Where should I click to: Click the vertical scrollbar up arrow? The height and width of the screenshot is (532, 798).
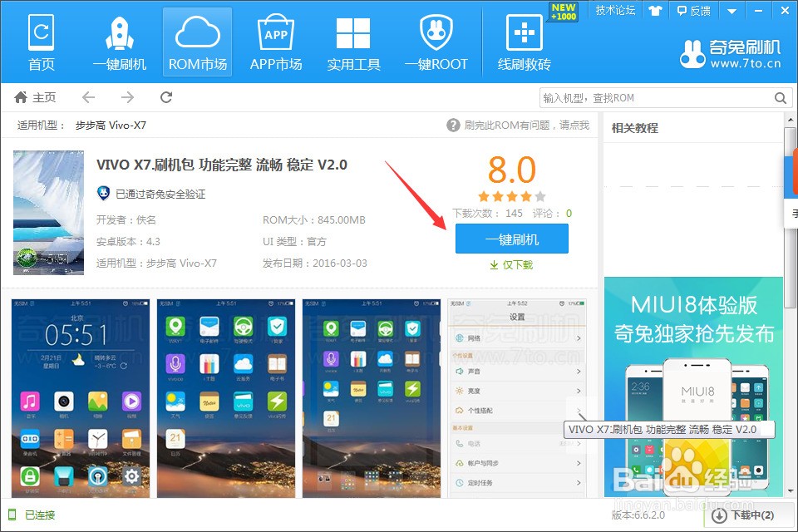click(790, 121)
